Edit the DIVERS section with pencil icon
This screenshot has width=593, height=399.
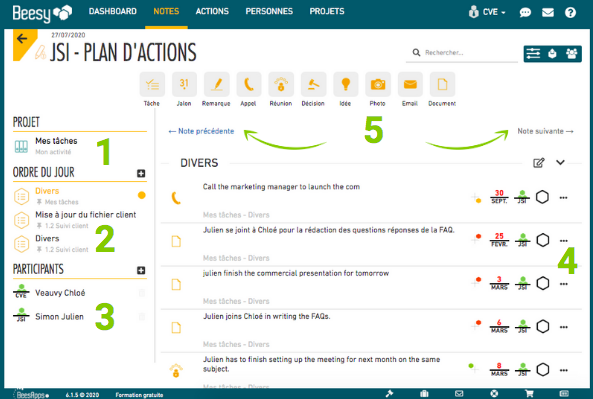point(539,163)
